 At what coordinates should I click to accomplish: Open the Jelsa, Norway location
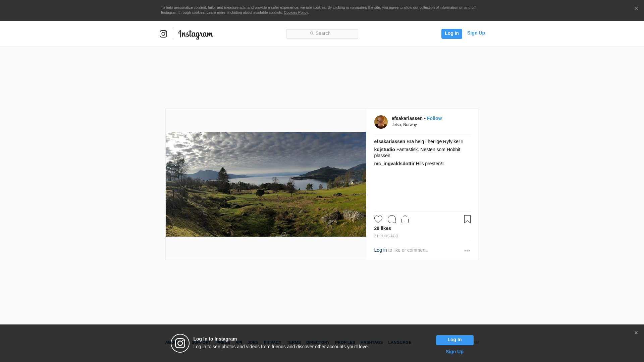pos(404,125)
